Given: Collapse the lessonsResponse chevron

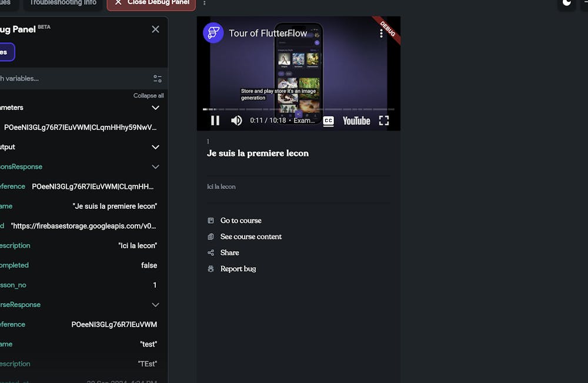Looking at the screenshot, I should coord(155,166).
